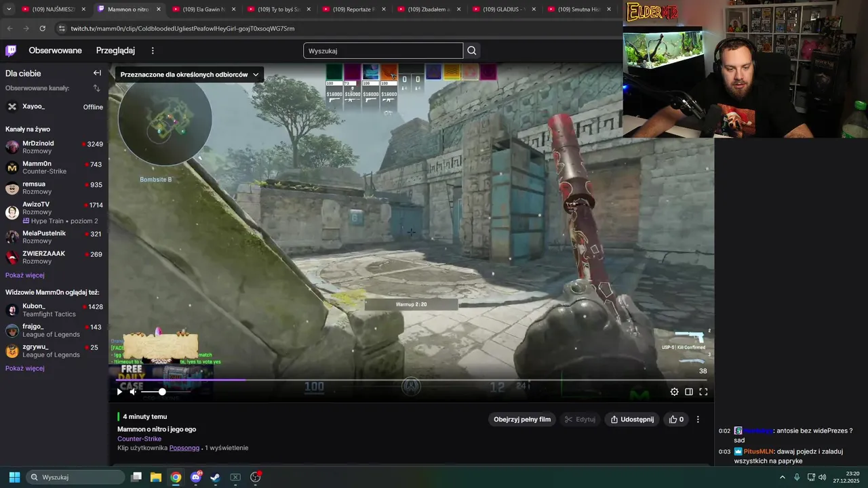Mute the clip with the speaker icon
This screenshot has height=488, width=868.
coord(133,392)
